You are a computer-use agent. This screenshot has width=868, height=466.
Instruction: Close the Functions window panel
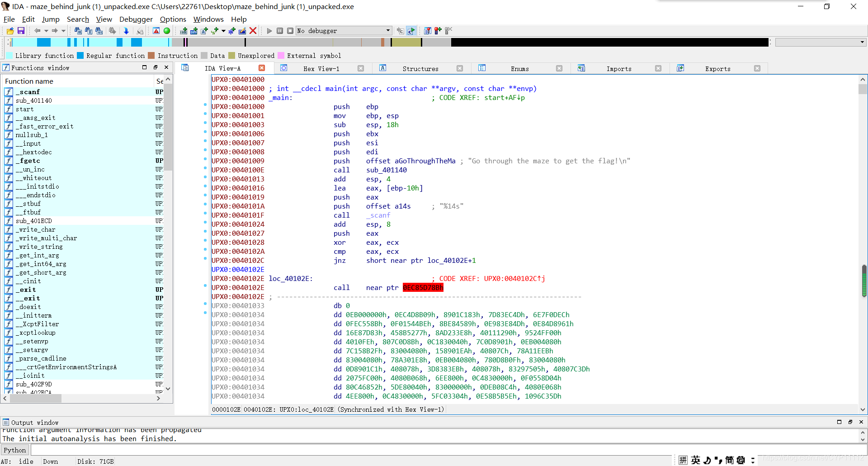click(166, 67)
